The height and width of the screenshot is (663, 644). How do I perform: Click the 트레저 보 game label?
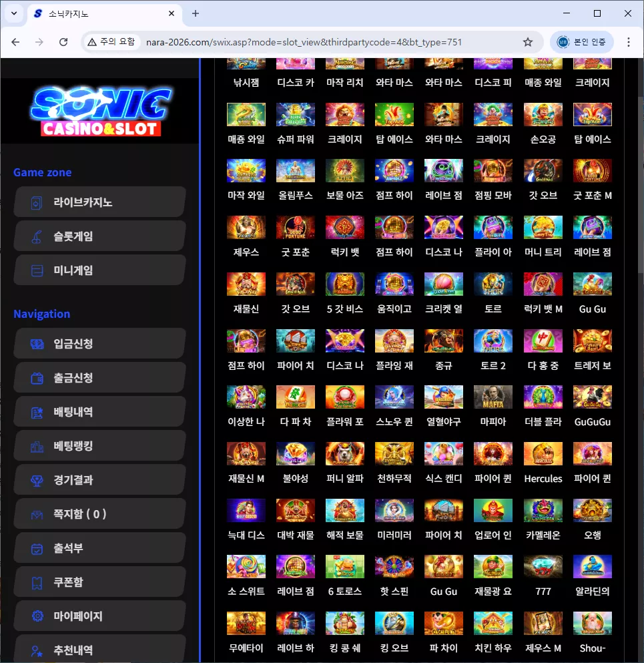(593, 365)
